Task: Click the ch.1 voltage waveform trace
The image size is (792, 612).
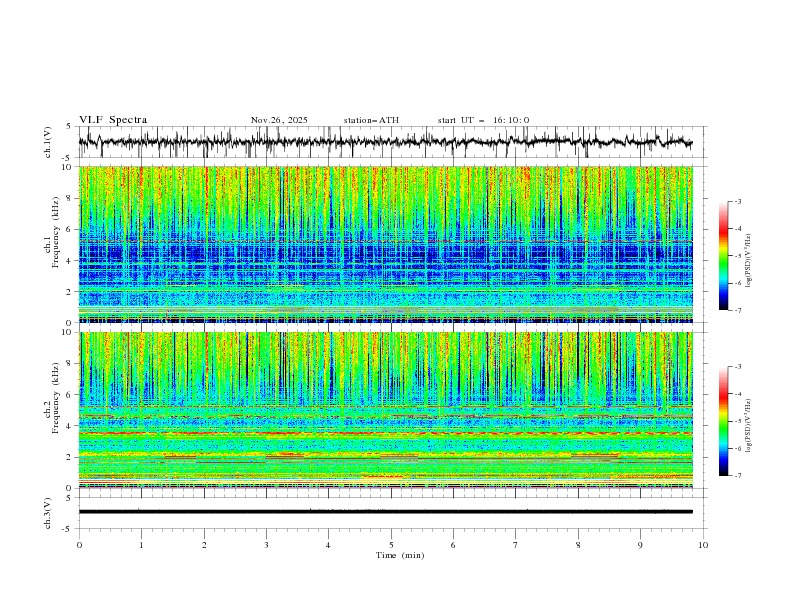Action: pos(385,142)
